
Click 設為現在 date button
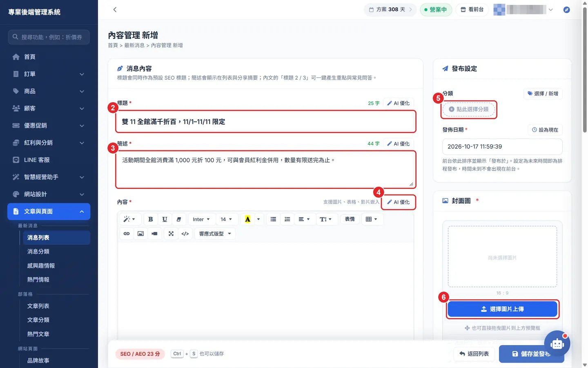(545, 130)
